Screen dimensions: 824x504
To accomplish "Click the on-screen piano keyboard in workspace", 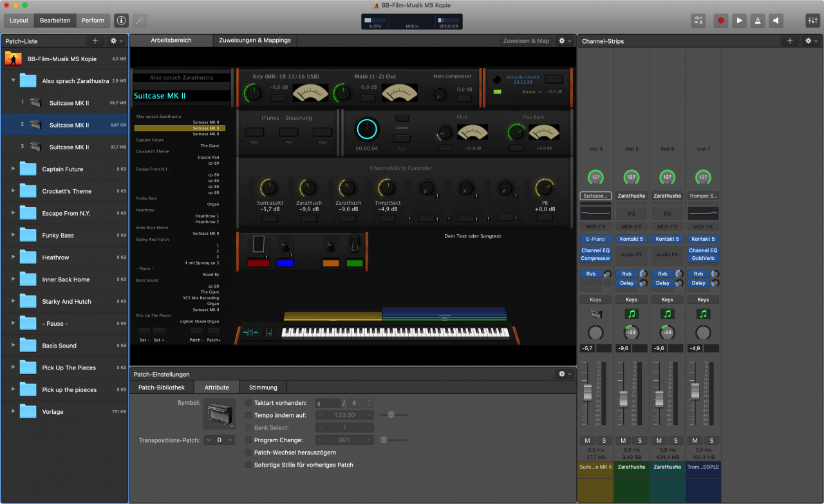I will (x=395, y=333).
